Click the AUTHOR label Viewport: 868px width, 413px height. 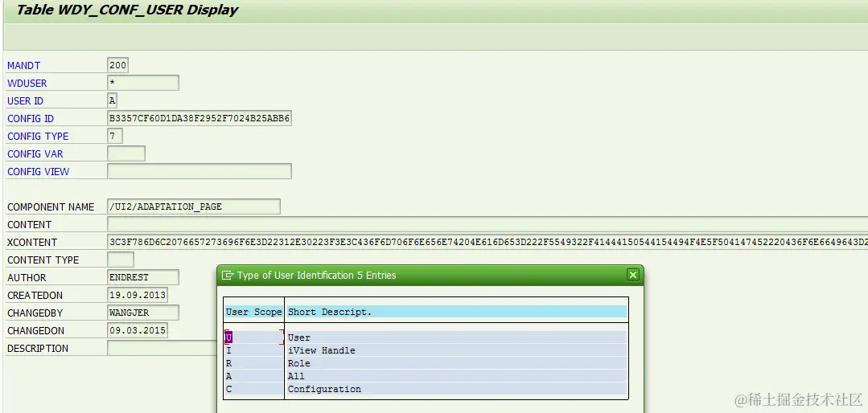pos(27,277)
